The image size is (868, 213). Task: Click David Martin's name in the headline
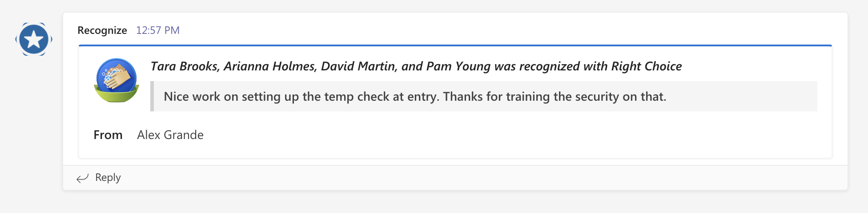click(358, 66)
